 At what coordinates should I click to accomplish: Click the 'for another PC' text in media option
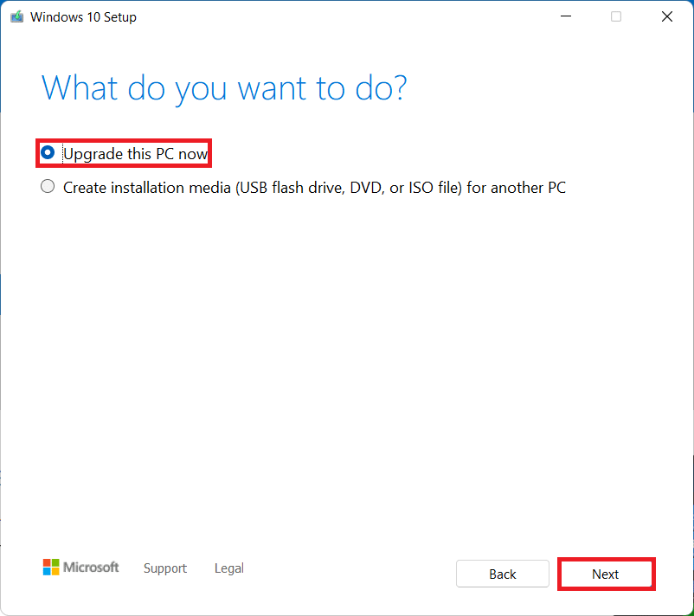click(516, 187)
